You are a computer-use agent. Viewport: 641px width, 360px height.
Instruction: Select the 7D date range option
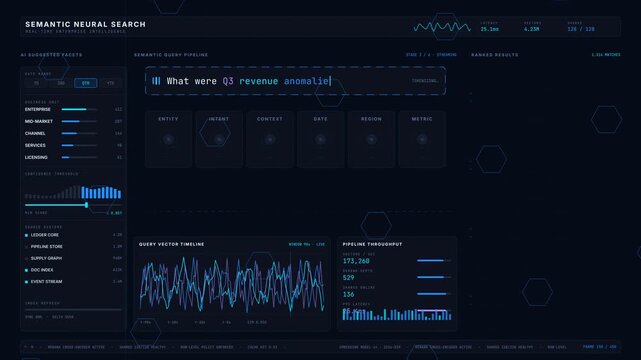click(36, 83)
